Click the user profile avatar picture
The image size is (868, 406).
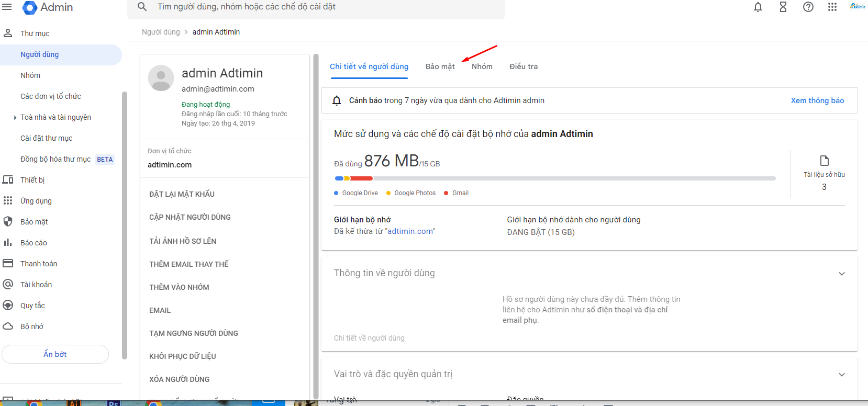pyautogui.click(x=161, y=78)
